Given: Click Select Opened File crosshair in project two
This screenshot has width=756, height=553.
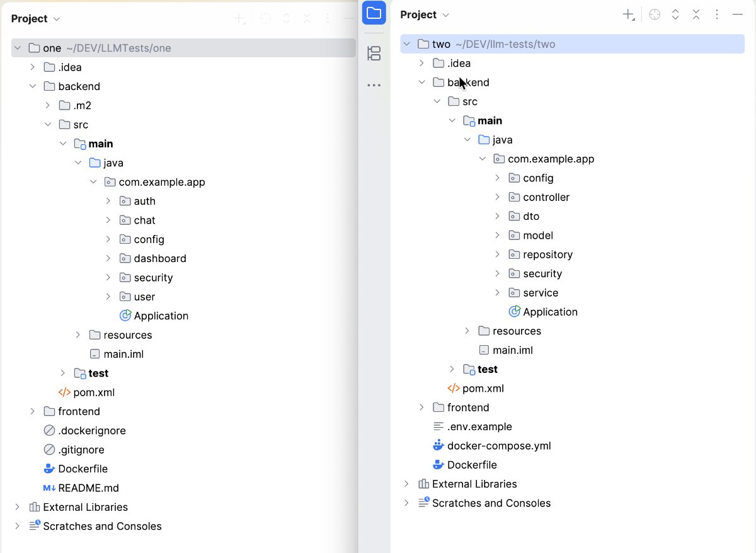Looking at the screenshot, I should click(655, 15).
